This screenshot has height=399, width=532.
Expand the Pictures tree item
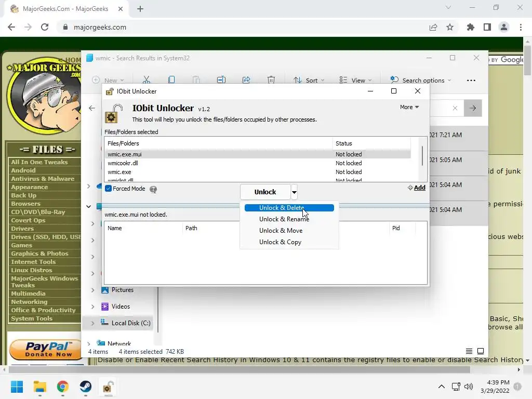pyautogui.click(x=93, y=290)
